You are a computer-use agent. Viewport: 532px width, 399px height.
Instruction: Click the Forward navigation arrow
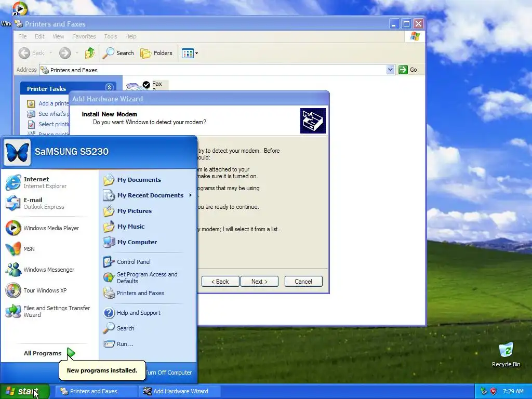pos(65,53)
